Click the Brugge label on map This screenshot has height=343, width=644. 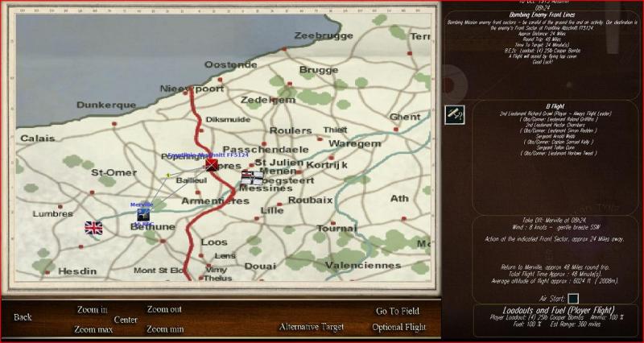pyautogui.click(x=319, y=70)
